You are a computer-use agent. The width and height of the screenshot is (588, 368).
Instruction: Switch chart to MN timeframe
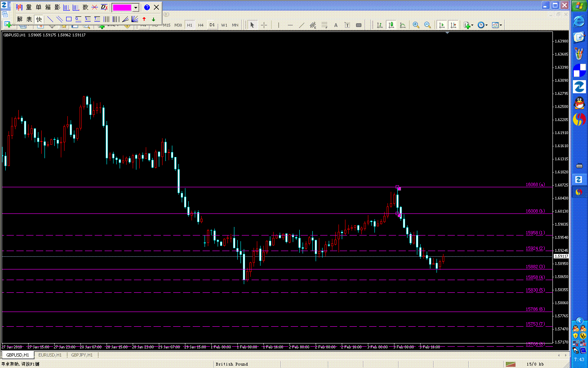235,25
